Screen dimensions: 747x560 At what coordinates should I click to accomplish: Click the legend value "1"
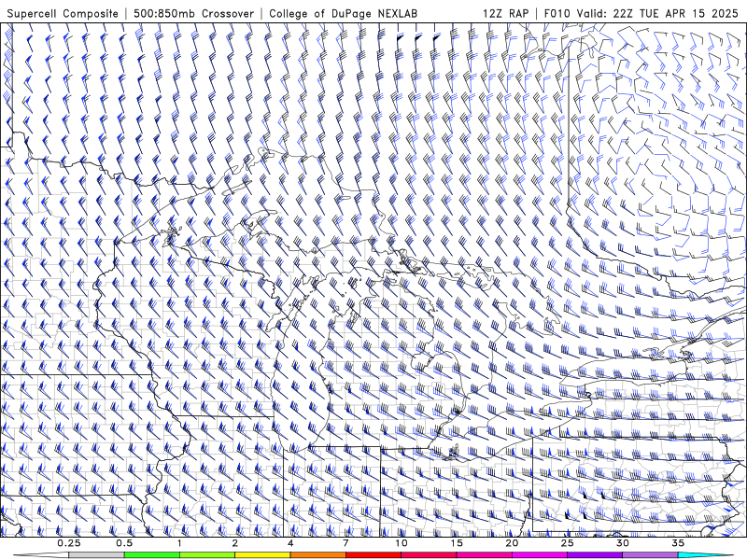[179, 543]
